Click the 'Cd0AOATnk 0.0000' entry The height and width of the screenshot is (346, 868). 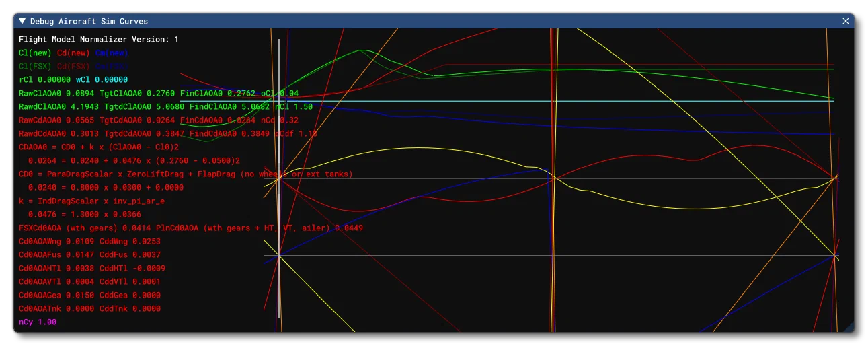(56, 308)
